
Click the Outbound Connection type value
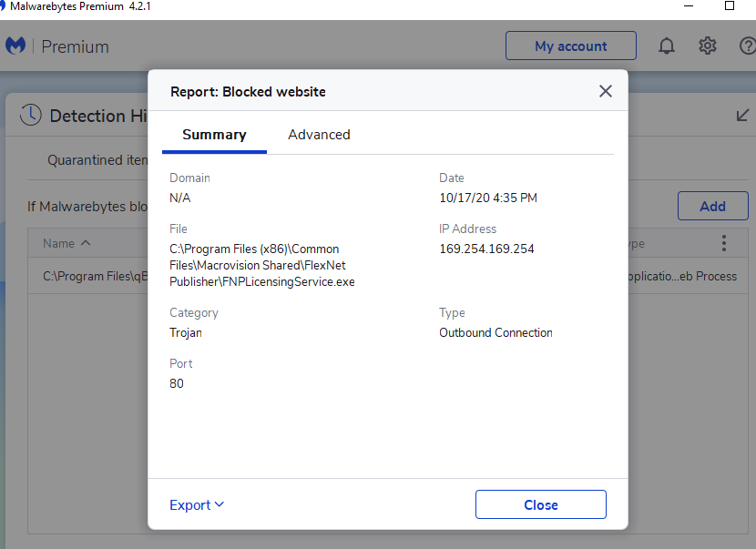click(495, 332)
